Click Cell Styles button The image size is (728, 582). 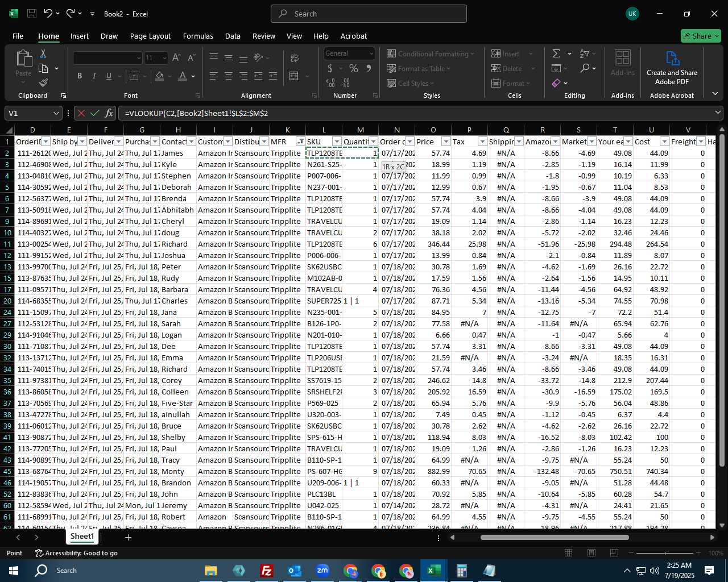pos(410,83)
